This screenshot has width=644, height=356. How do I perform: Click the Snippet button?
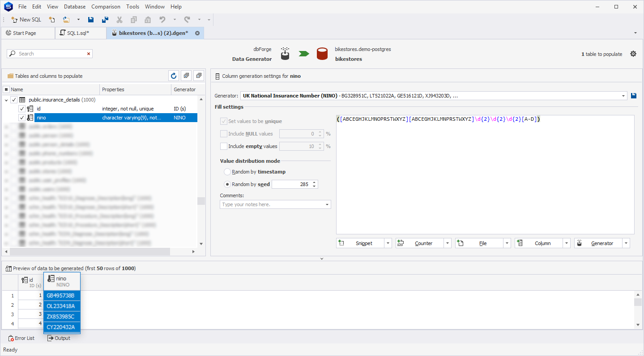point(360,243)
